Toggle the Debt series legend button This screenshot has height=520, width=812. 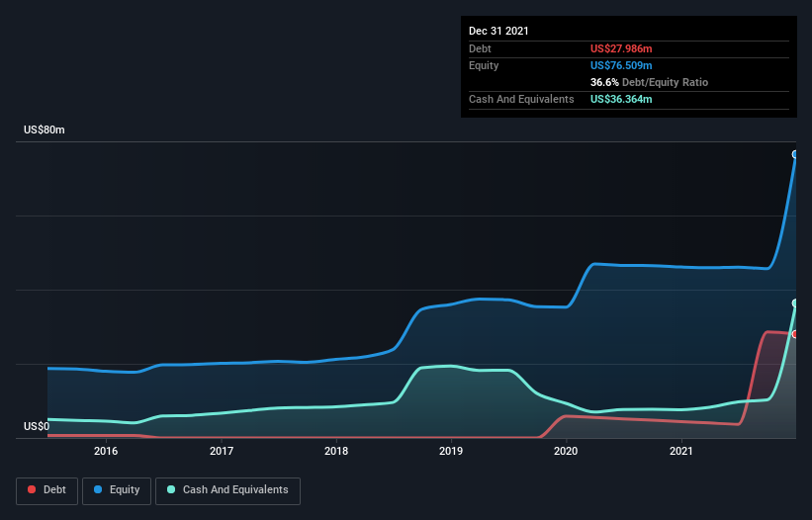pos(46,490)
